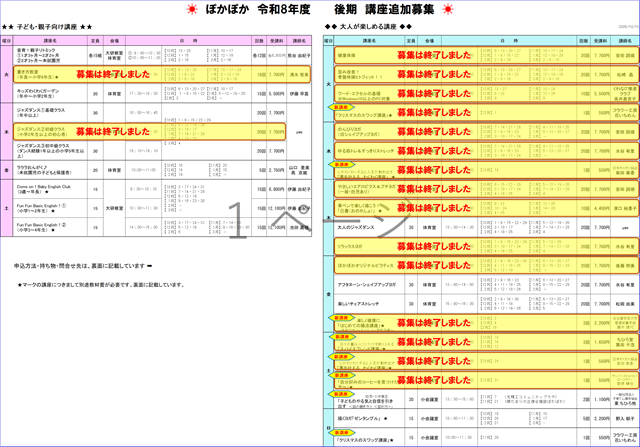Select the 5,500円 fee in キッズわくわくガーデン row
Image resolution: width=640 pixels, height=447 pixels.
coord(276,93)
